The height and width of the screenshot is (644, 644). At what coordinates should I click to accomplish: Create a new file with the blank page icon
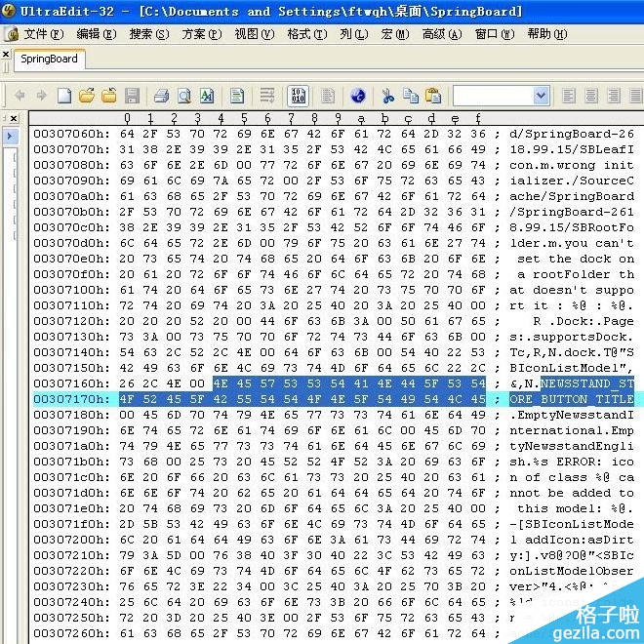click(64, 96)
